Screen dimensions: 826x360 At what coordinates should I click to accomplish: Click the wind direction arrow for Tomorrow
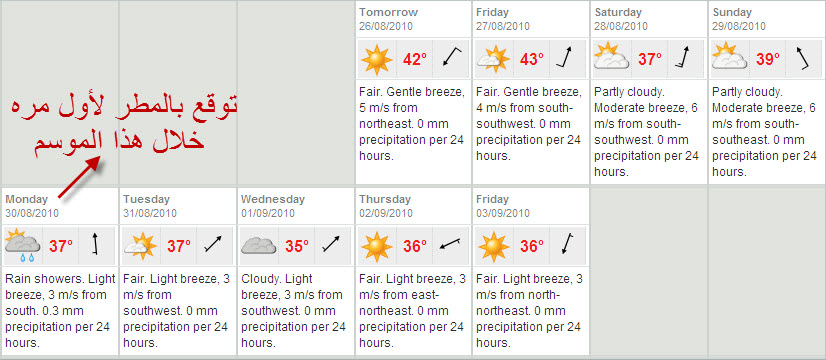452,57
